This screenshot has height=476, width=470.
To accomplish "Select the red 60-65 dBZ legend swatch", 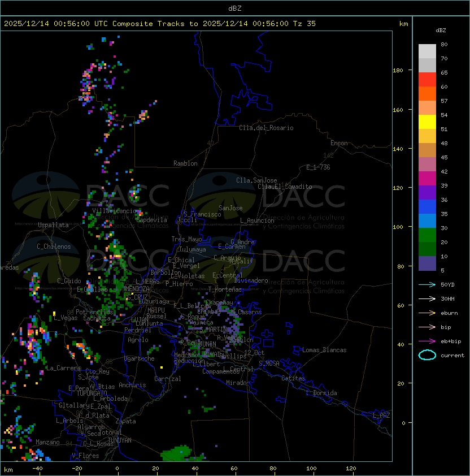I will [x=427, y=80].
